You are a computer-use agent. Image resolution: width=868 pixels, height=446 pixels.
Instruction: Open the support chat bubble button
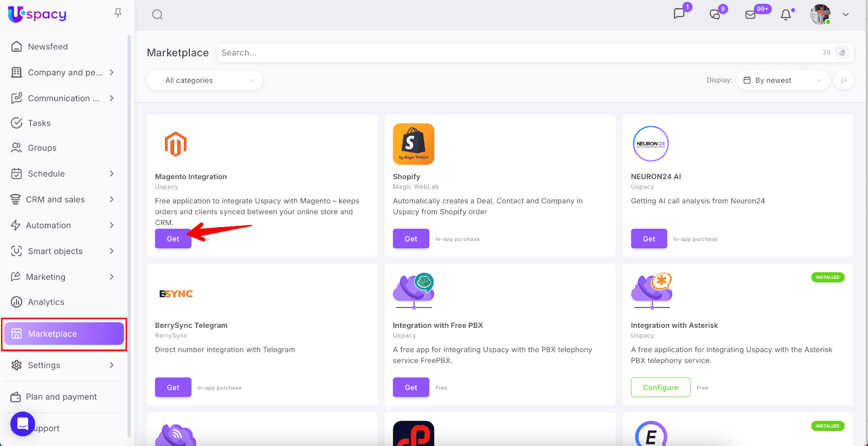(22, 424)
